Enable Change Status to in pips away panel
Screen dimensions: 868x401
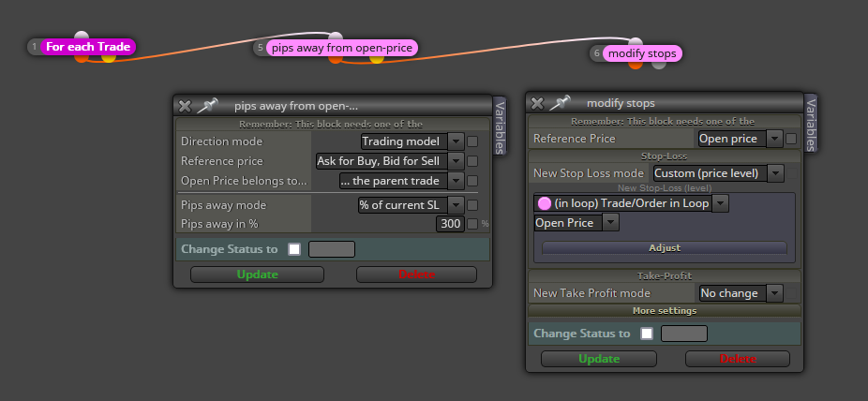(x=294, y=249)
